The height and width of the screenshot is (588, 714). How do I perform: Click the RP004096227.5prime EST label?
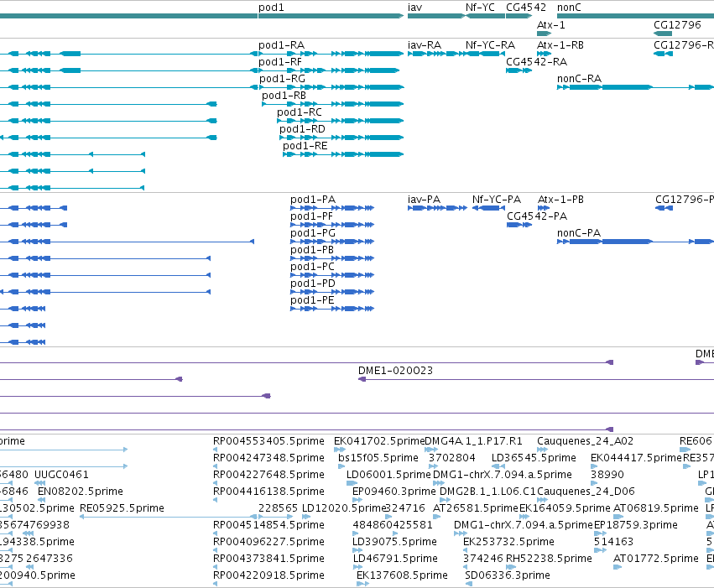click(268, 543)
